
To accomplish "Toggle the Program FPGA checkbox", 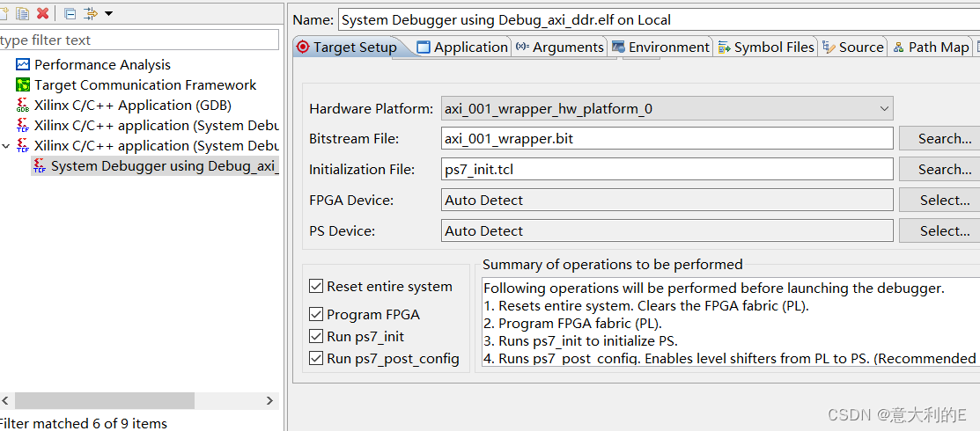I will [x=315, y=315].
